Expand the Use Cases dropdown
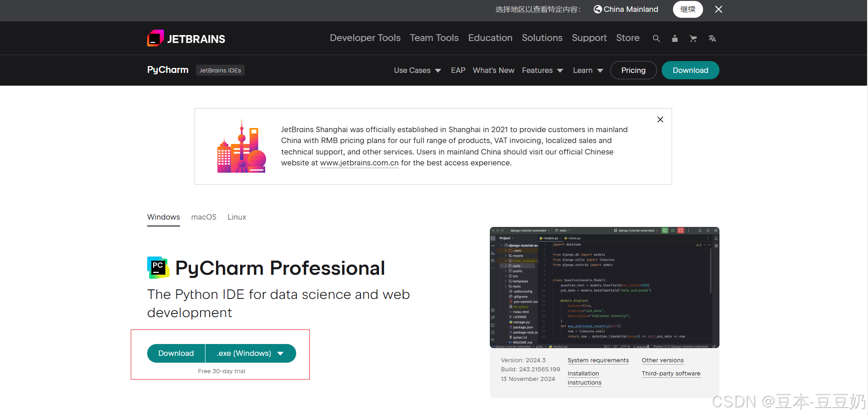This screenshot has width=868, height=416. 417,70
